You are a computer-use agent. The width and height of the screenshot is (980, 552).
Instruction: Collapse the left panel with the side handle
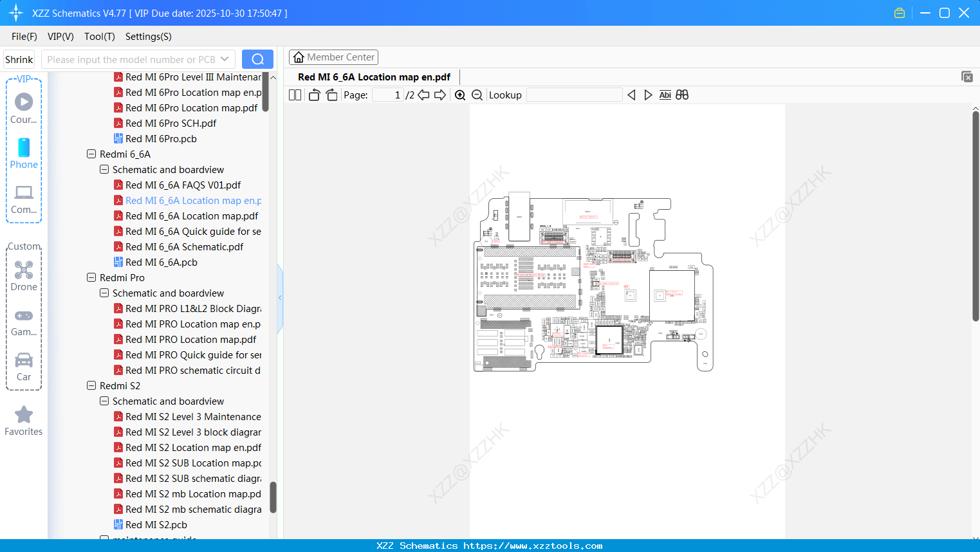280,297
